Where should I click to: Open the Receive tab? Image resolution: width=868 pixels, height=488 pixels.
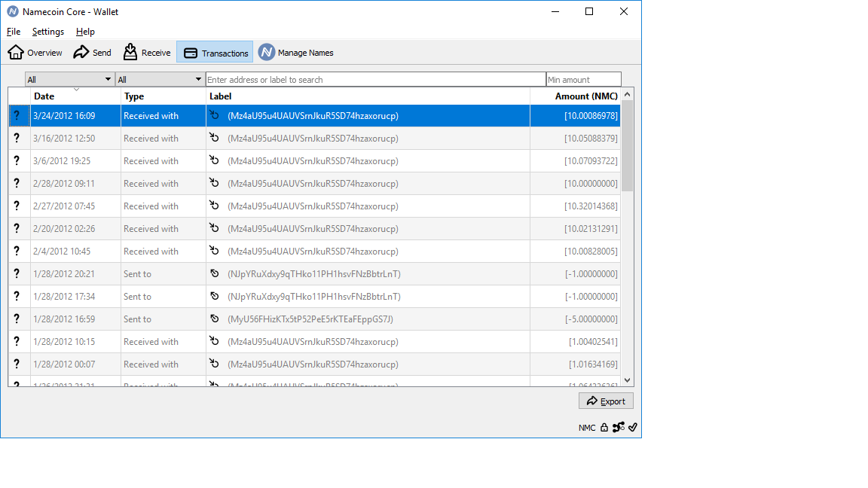(147, 53)
